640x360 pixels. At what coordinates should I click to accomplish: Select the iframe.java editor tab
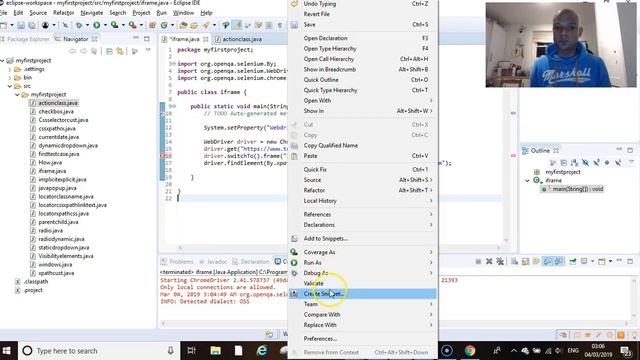[x=184, y=39]
